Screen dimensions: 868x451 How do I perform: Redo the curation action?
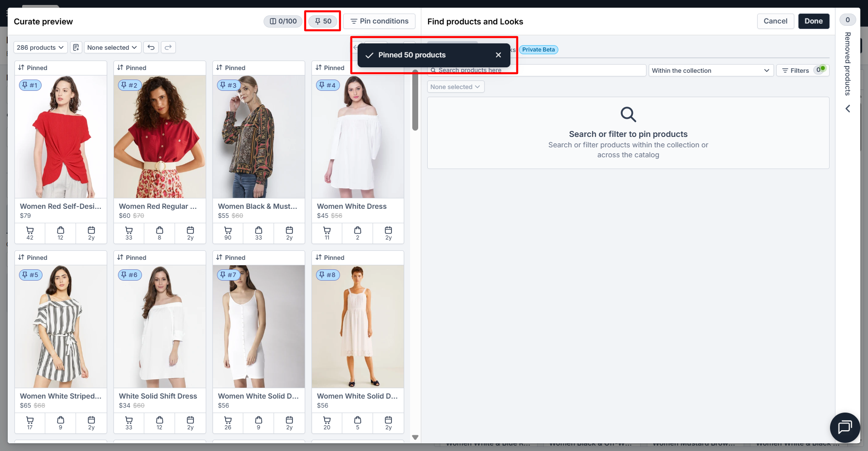(168, 47)
